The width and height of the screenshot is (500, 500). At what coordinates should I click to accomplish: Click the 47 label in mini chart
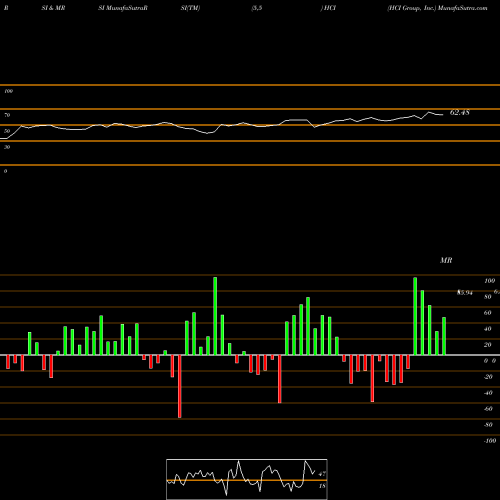tap(322, 474)
